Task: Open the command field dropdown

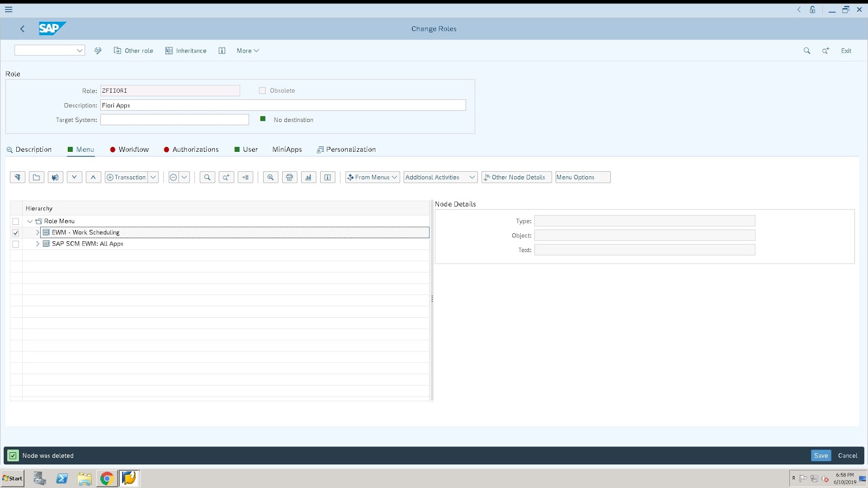Action: (80, 50)
